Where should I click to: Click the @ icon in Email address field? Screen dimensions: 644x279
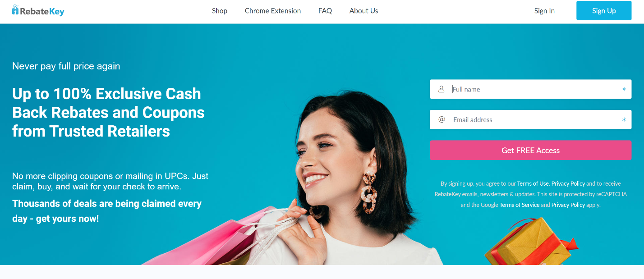(442, 119)
